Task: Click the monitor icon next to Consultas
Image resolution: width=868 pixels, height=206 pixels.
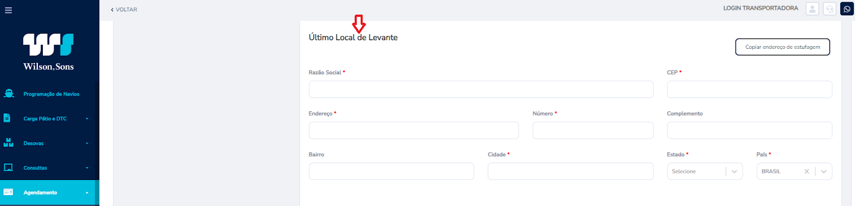Action: click(8, 168)
